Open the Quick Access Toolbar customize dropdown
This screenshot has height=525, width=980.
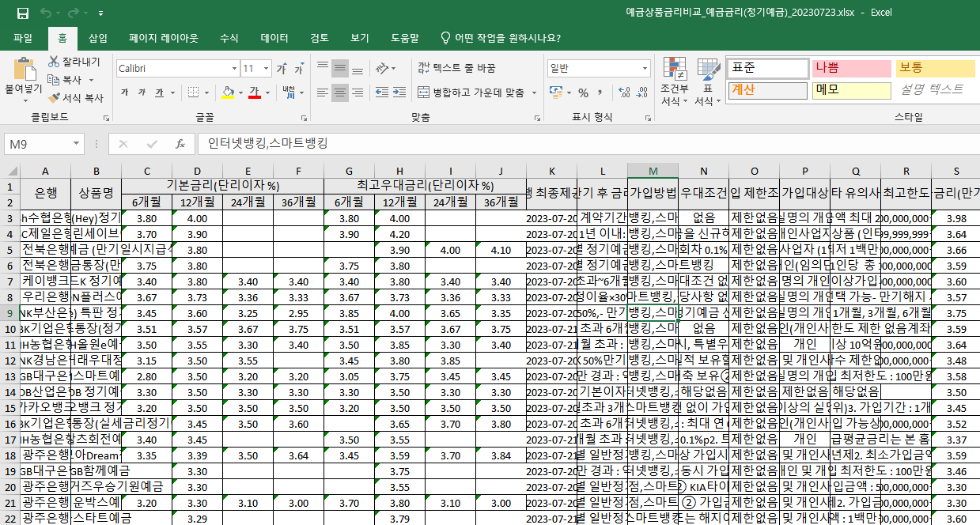pyautogui.click(x=100, y=13)
